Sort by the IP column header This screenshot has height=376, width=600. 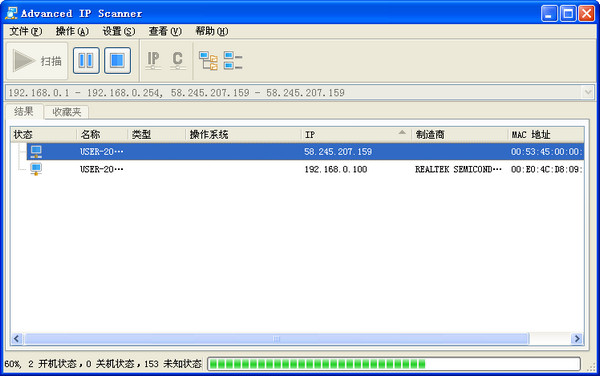coord(356,135)
